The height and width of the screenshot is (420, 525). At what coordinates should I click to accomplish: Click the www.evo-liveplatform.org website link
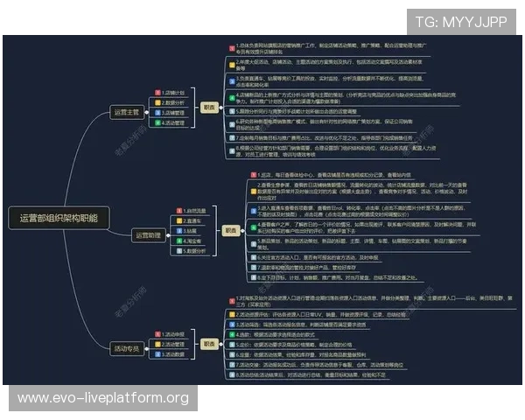(103, 398)
